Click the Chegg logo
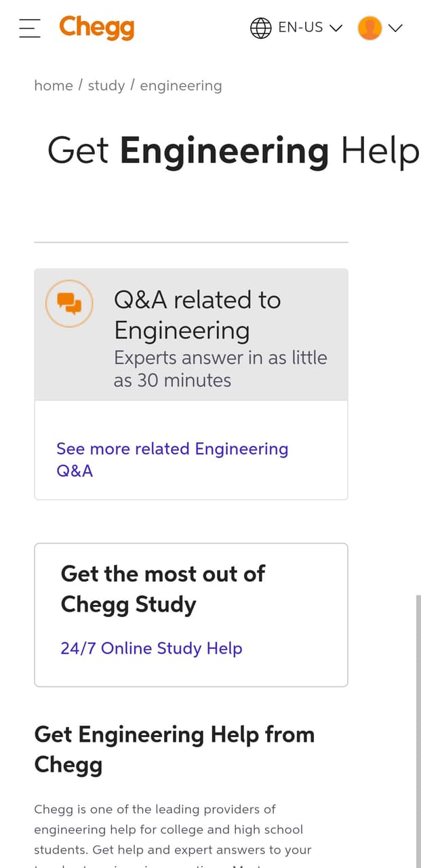 click(x=96, y=28)
